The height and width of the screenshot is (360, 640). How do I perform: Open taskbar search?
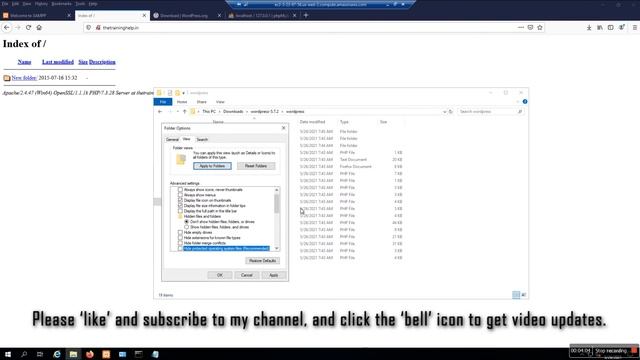[24, 354]
